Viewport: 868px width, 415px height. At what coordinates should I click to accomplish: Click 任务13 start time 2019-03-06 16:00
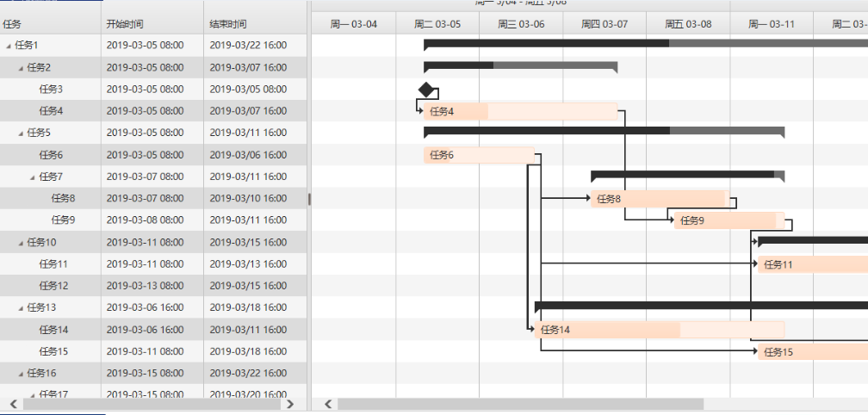tap(145, 307)
